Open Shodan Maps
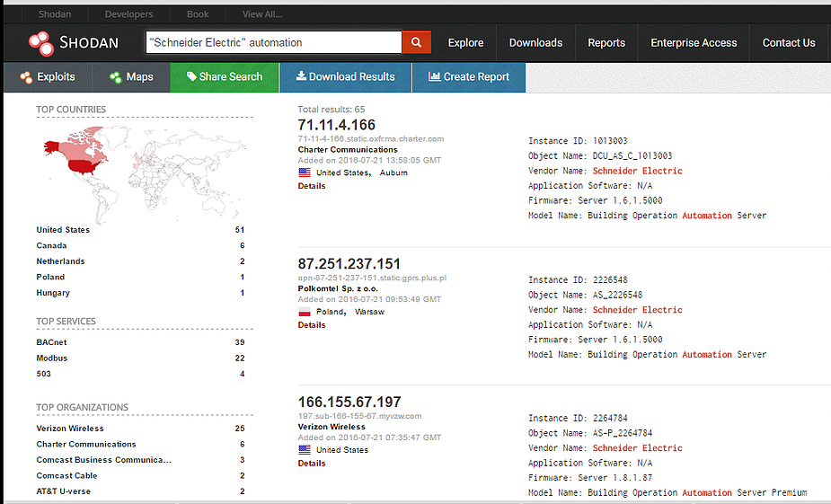 [131, 77]
